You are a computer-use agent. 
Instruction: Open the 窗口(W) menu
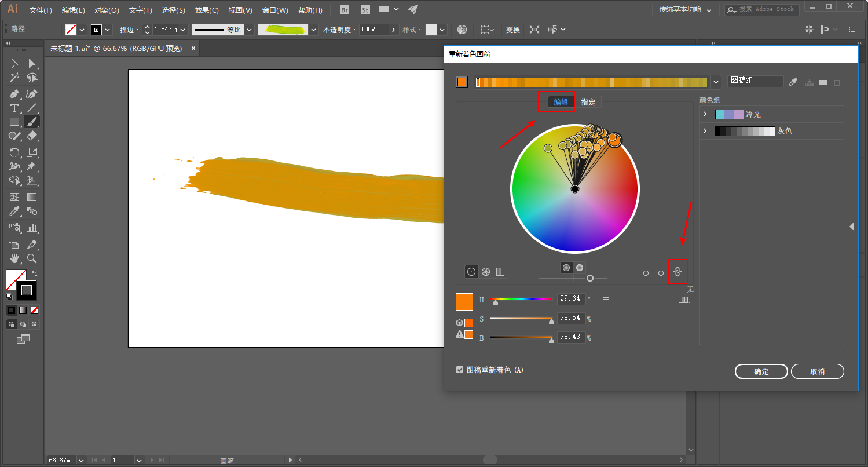(x=275, y=10)
